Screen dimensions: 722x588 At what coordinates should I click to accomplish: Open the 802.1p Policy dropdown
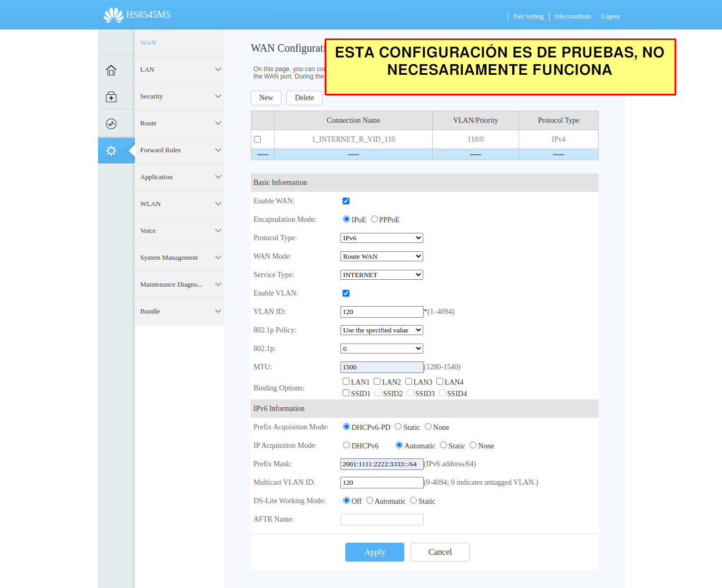point(382,330)
